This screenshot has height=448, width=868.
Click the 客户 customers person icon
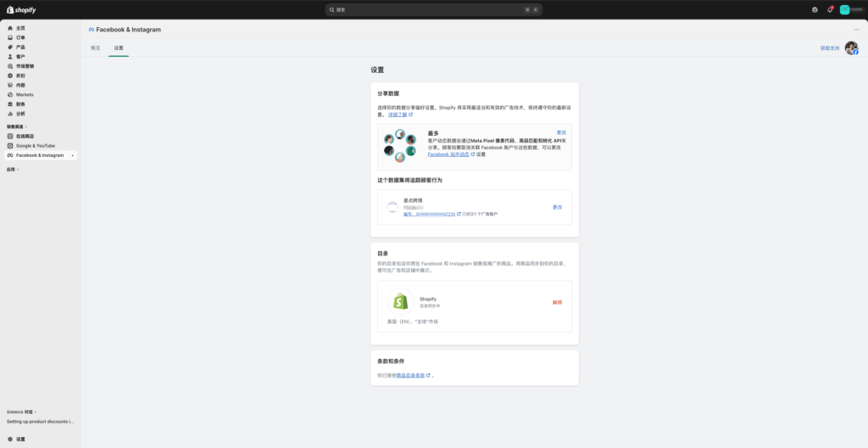pyautogui.click(x=10, y=57)
